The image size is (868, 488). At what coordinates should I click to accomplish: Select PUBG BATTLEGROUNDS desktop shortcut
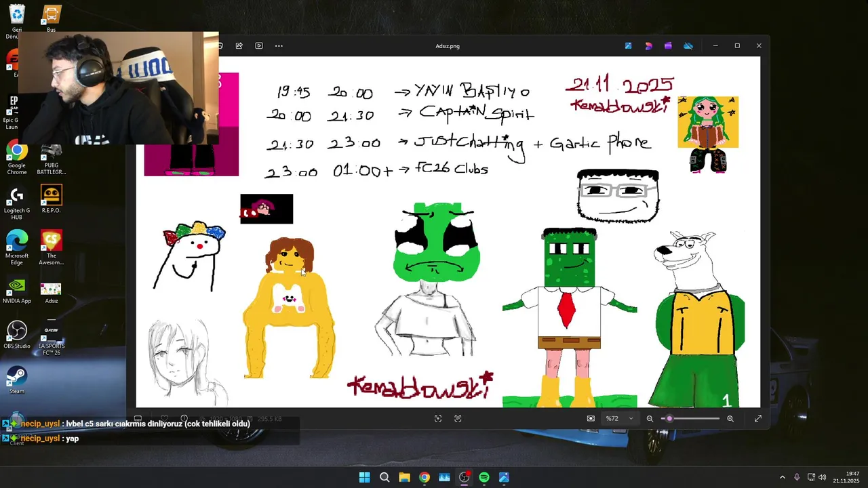point(51,159)
